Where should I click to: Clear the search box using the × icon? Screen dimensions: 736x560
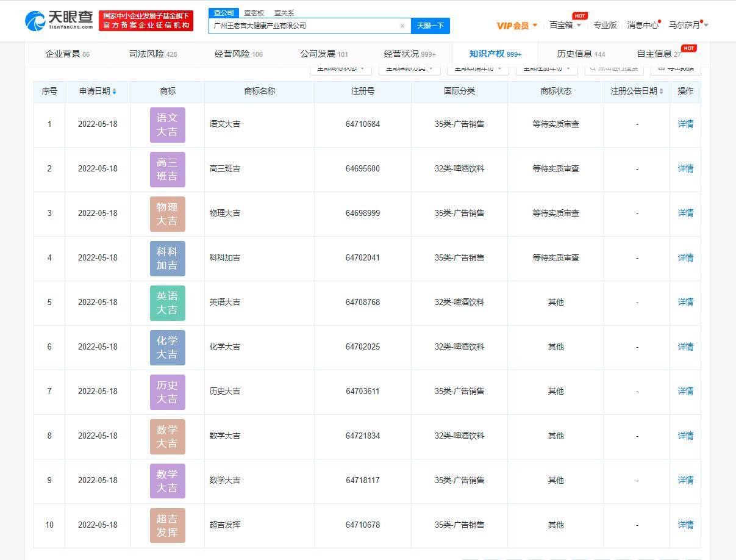[402, 26]
